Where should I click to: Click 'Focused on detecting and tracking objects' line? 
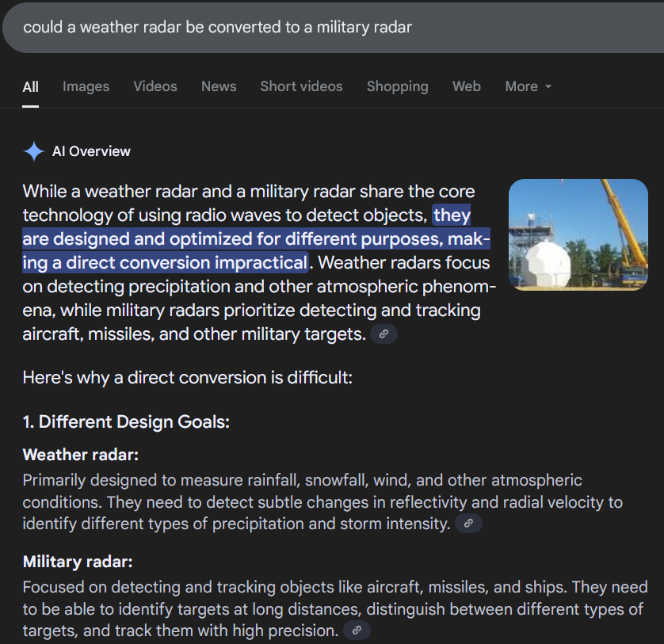click(x=335, y=587)
